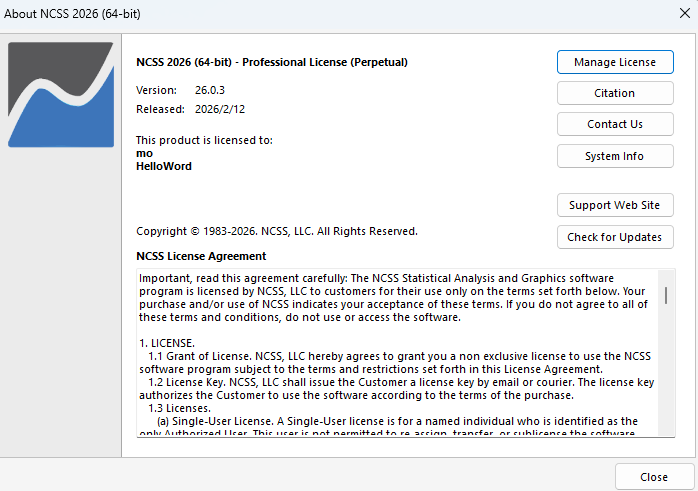698x491 pixels.
Task: Click the '(a) Single-User License' line
Action: tap(398, 421)
